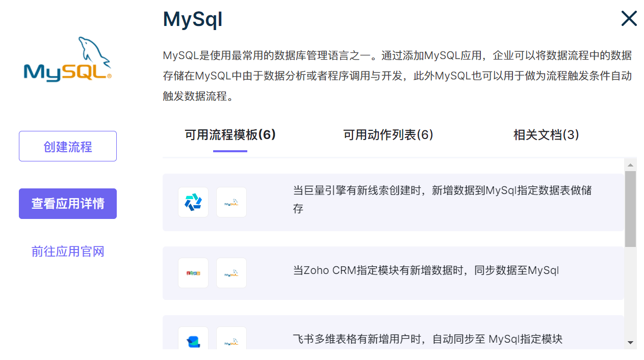Click the MySQL description paragraph
This screenshot has width=644, height=360.
click(397, 76)
